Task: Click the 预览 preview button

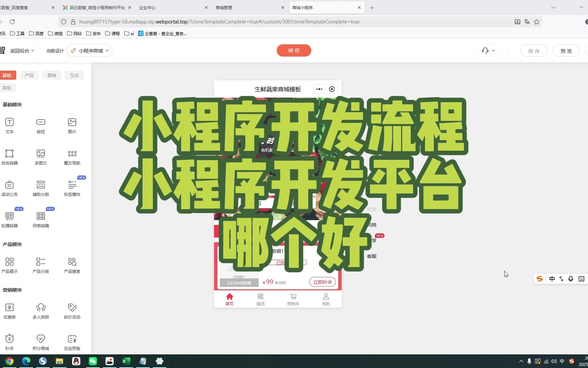Action: click(x=566, y=51)
